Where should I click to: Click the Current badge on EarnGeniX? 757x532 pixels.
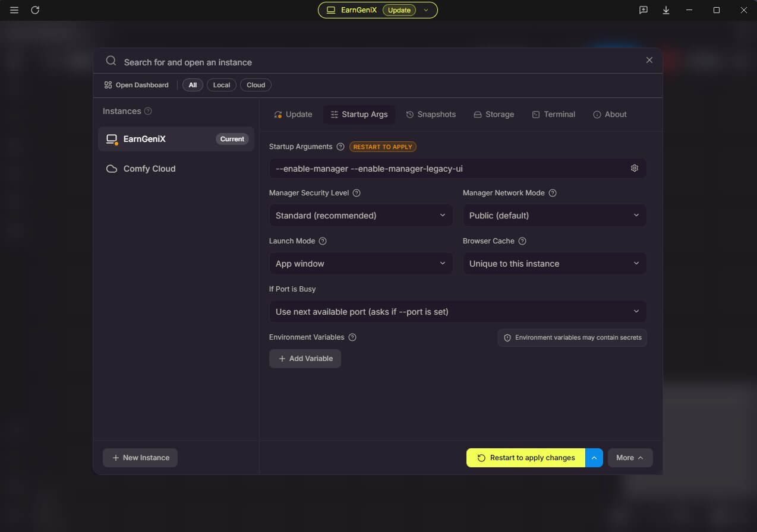coord(232,139)
